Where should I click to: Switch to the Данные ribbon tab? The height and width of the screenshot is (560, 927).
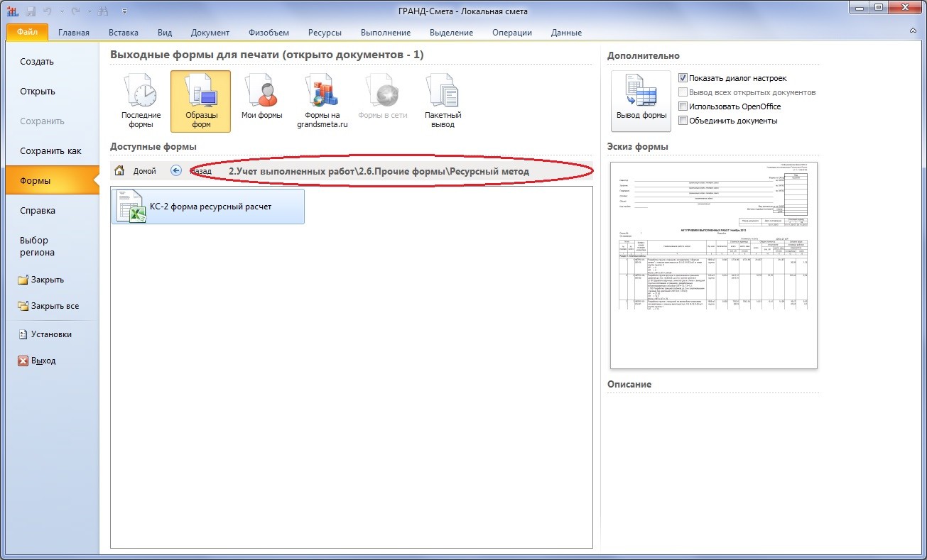click(x=566, y=33)
